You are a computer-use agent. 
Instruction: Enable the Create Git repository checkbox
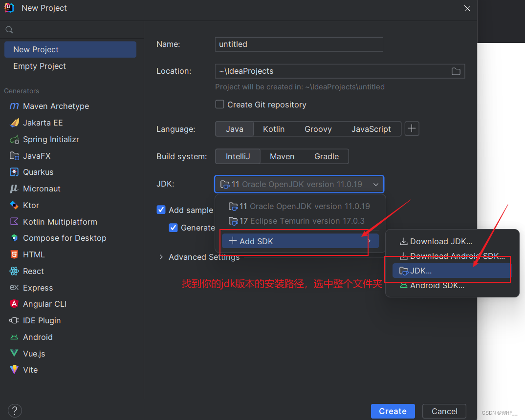pyautogui.click(x=219, y=105)
